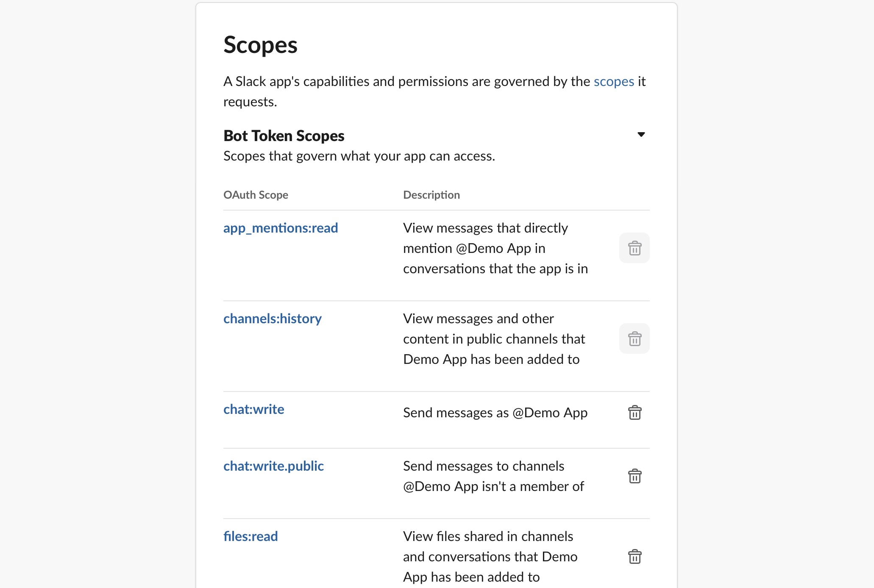Click the Description column header
The width and height of the screenshot is (874, 588).
(431, 195)
